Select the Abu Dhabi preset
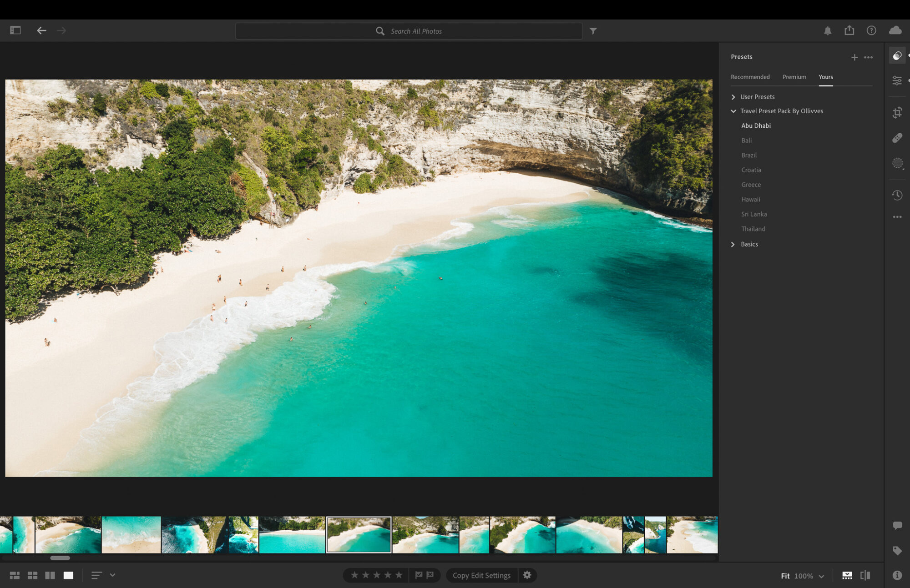Image resolution: width=910 pixels, height=588 pixels. [x=756, y=126]
